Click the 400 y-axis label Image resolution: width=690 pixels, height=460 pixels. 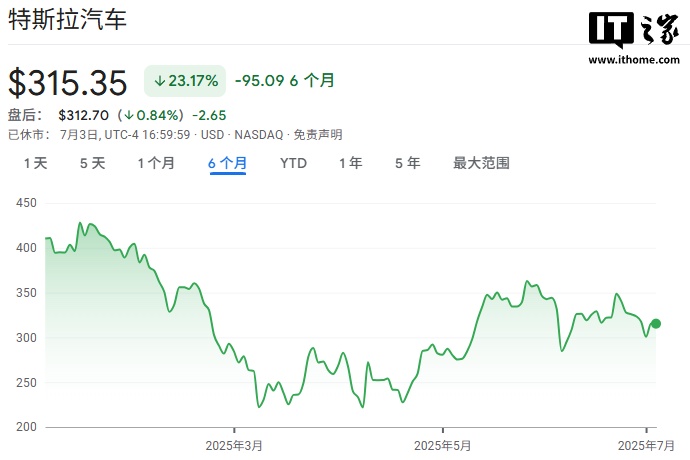(26, 248)
